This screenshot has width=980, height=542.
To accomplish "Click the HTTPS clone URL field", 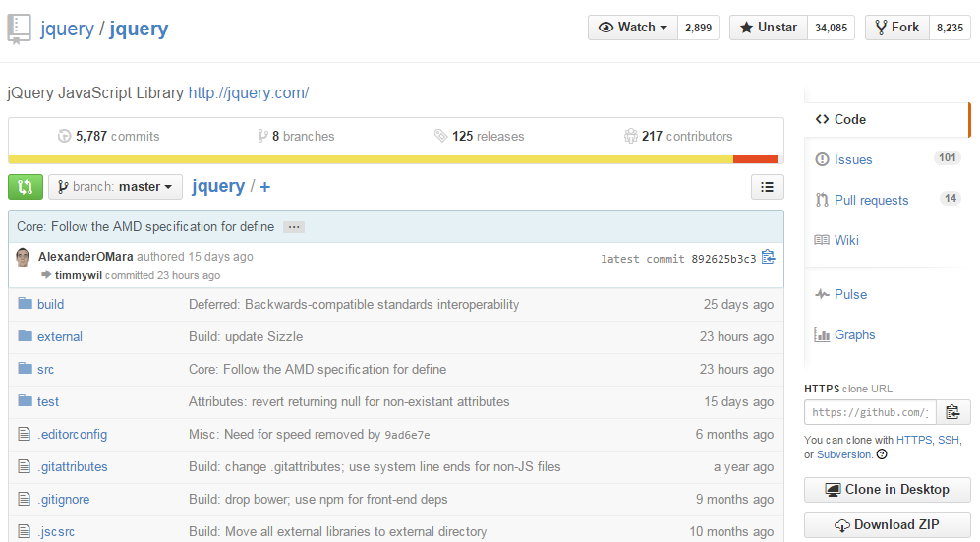I will (870, 412).
